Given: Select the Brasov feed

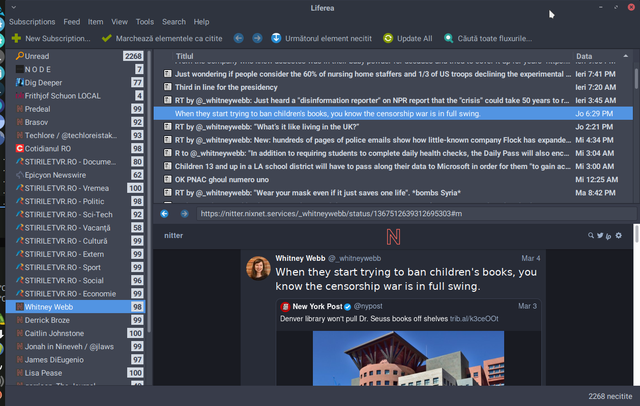Looking at the screenshot, I should pos(76,122).
